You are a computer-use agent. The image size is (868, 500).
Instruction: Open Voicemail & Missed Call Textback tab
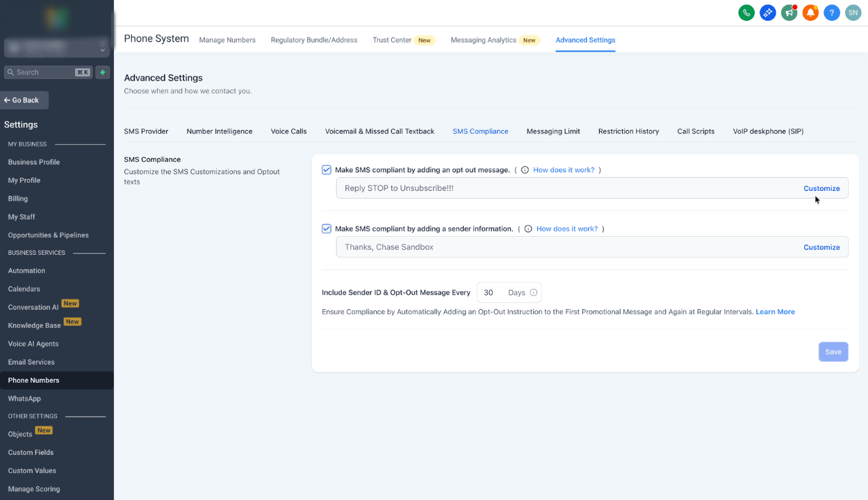pyautogui.click(x=379, y=131)
